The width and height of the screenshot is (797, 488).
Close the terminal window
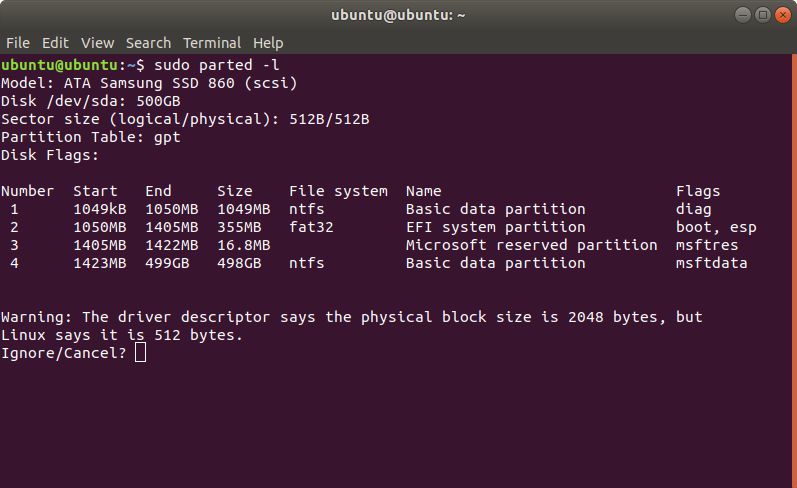click(783, 15)
